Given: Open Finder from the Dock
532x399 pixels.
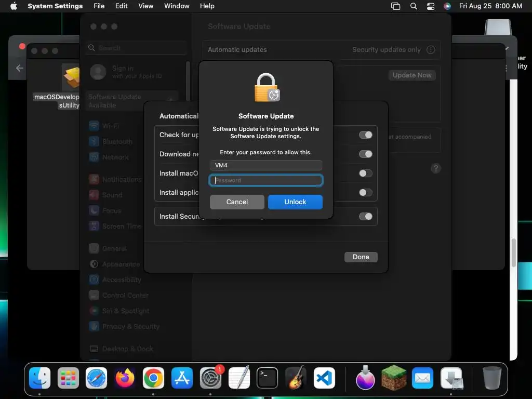Looking at the screenshot, I should 39,378.
